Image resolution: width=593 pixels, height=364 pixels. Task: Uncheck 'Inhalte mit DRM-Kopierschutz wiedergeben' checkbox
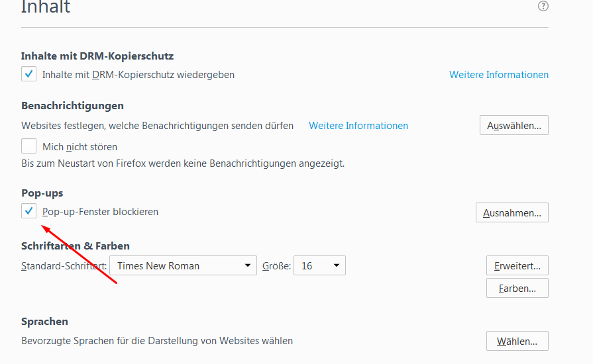(28, 74)
